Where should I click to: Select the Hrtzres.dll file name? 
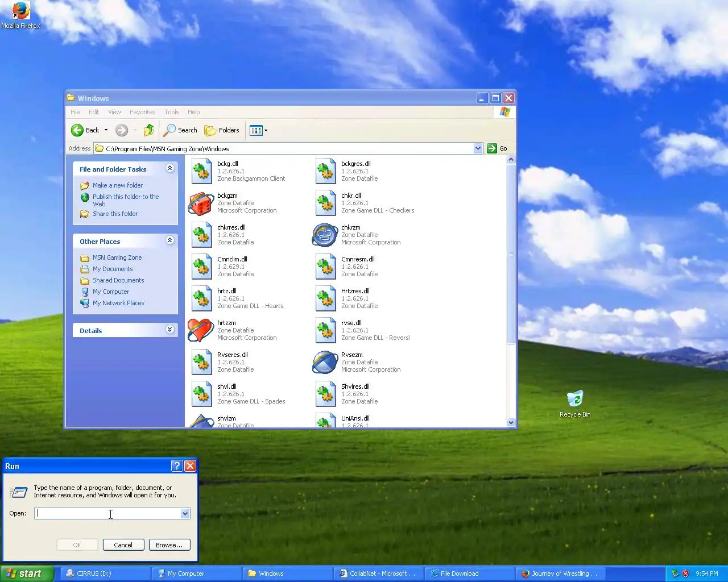355,291
